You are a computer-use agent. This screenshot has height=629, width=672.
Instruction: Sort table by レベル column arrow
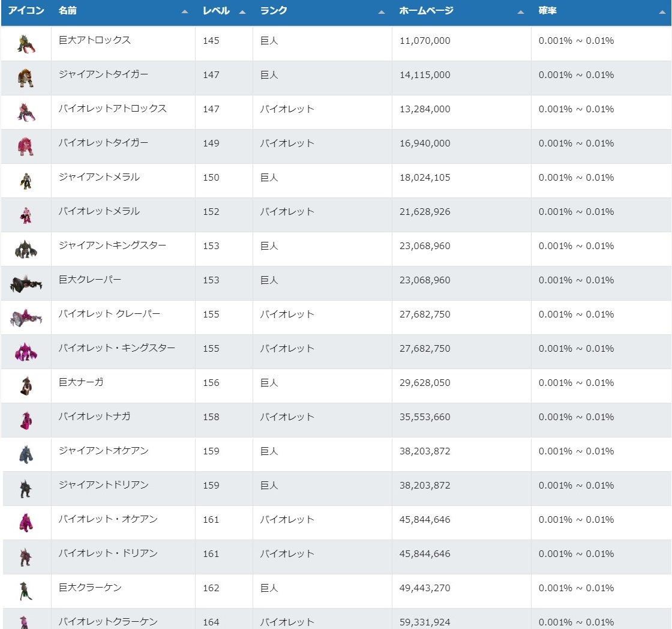(242, 12)
